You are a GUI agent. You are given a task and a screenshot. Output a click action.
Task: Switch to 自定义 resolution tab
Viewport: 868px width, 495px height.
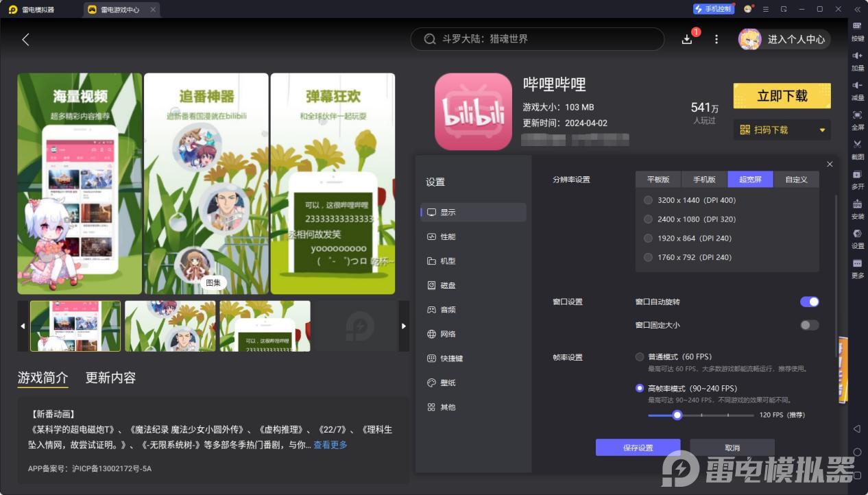(x=796, y=180)
